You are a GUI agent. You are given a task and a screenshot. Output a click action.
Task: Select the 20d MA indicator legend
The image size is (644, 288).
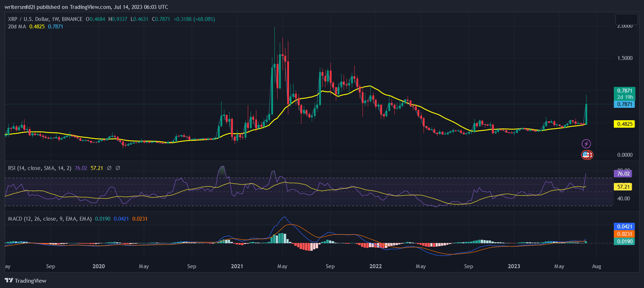(17, 27)
